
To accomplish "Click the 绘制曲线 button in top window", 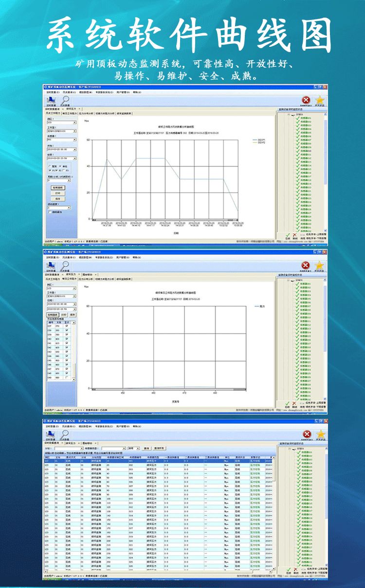I will [58, 187].
